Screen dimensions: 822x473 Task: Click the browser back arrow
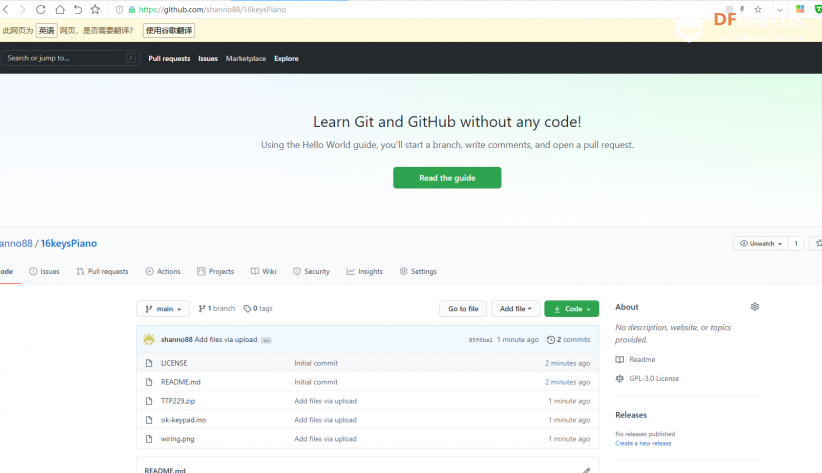pyautogui.click(x=6, y=9)
